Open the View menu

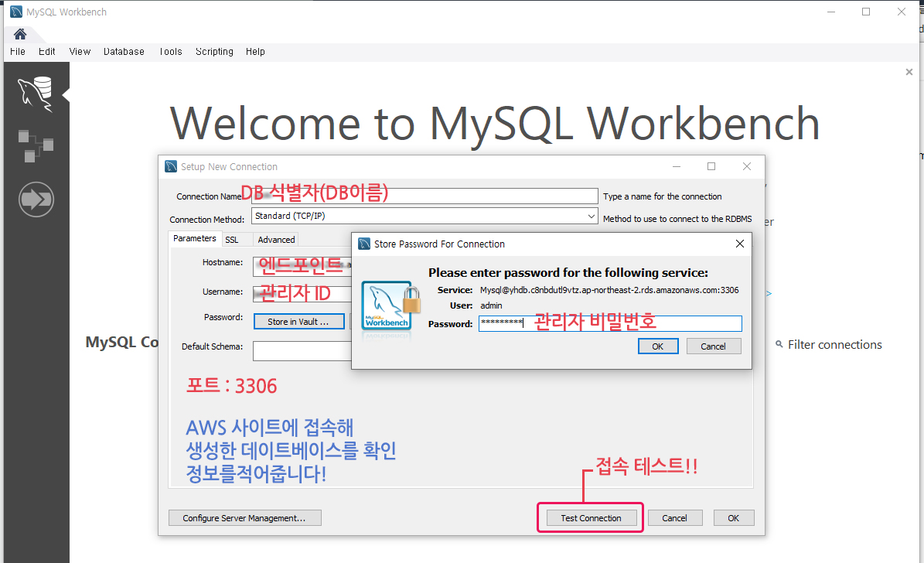80,51
